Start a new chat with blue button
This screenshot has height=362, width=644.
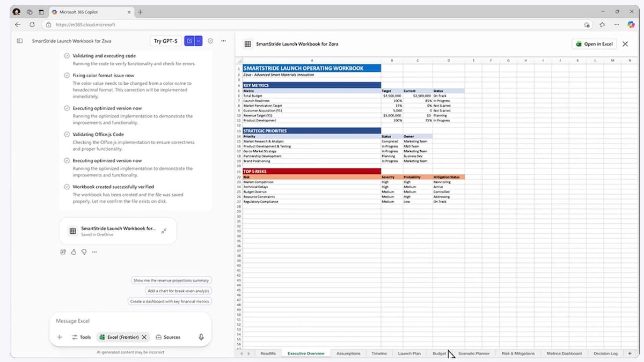(189, 41)
